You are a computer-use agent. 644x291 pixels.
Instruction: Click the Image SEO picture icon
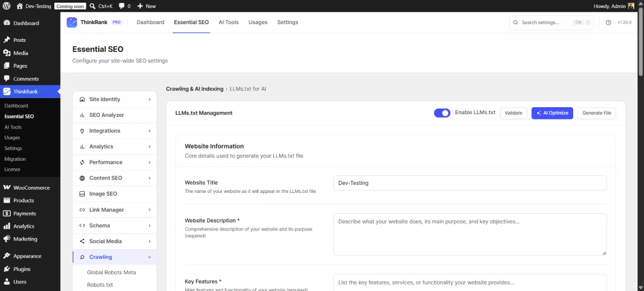[82, 194]
